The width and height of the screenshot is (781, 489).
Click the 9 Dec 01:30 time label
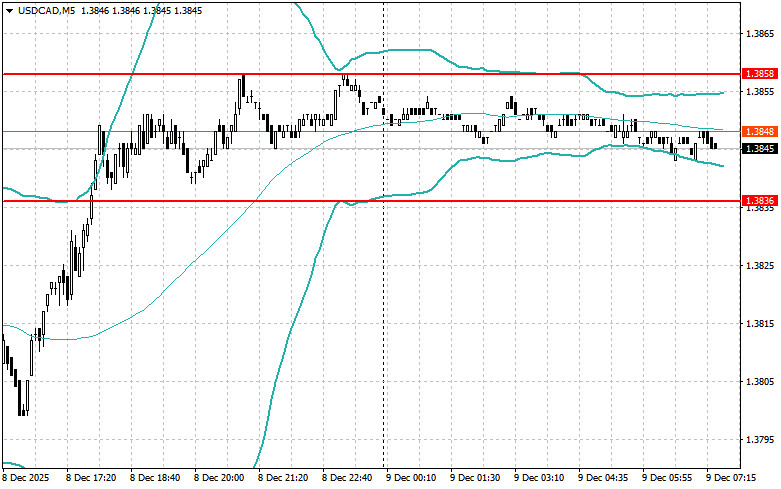pos(475,478)
